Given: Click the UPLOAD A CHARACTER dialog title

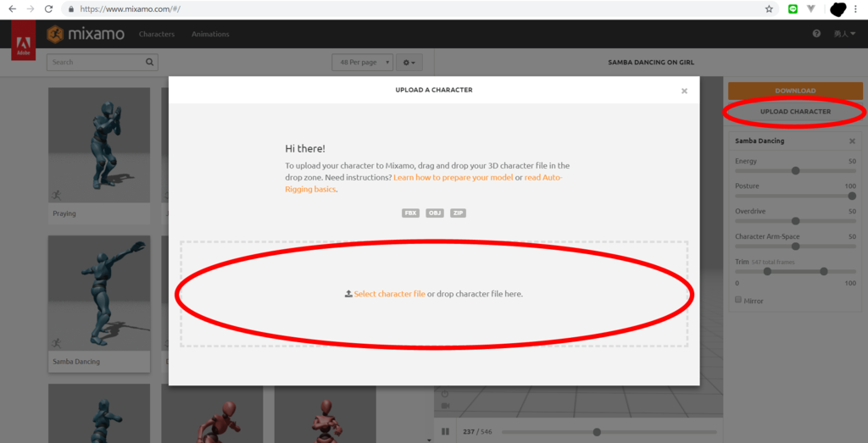Looking at the screenshot, I should [x=434, y=90].
